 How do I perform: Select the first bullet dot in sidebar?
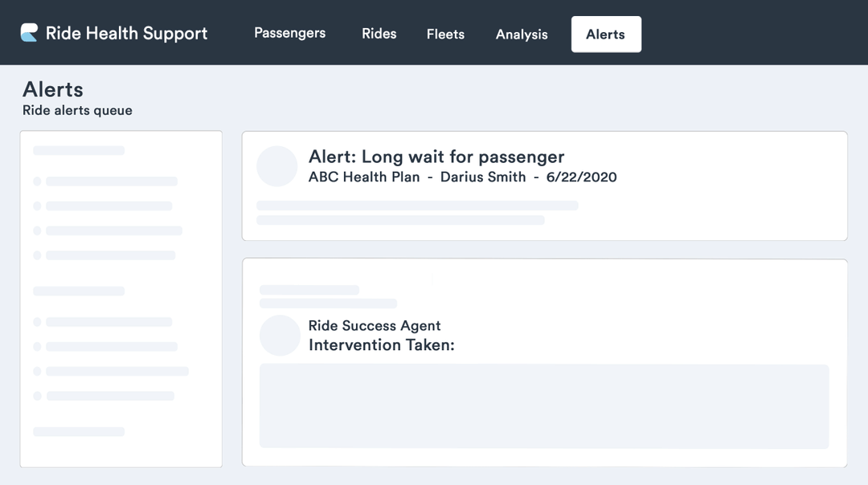click(36, 181)
